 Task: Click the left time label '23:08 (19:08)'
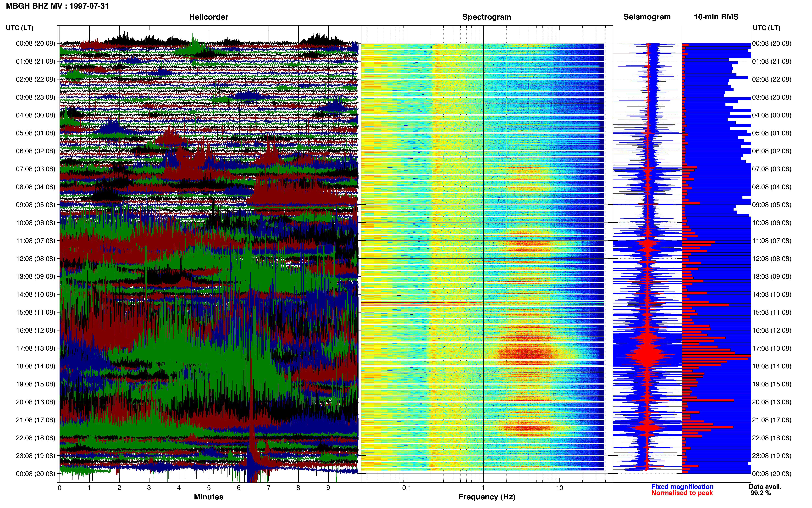(x=36, y=456)
